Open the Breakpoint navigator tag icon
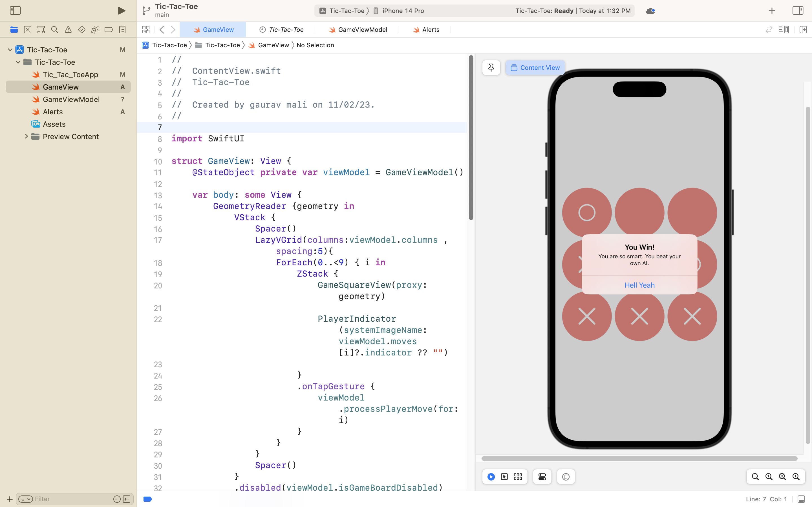This screenshot has width=812, height=507. coord(108,30)
